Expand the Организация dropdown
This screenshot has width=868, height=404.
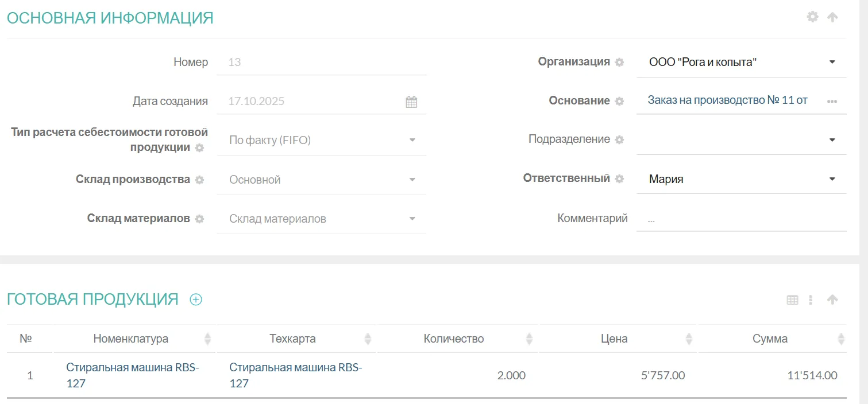[832, 62]
